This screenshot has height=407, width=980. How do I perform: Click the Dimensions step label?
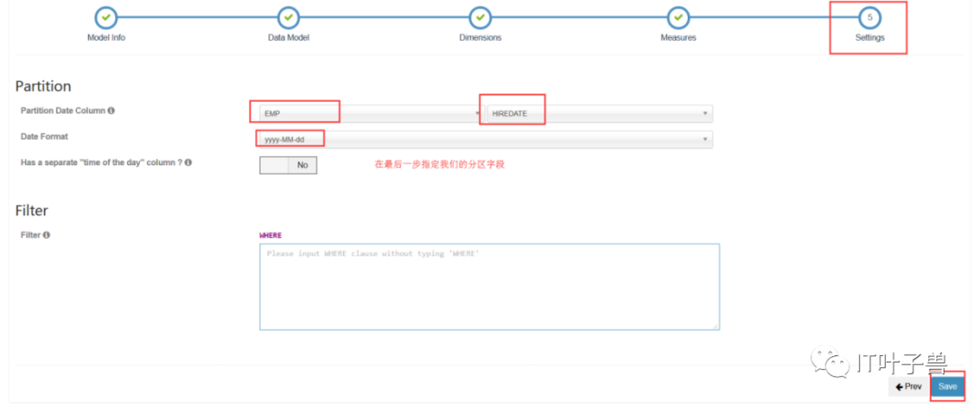(480, 37)
